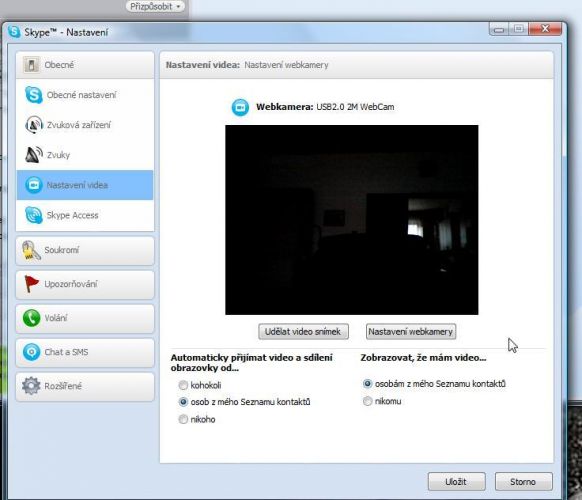Click the Chat a SMS bubble icon
Screen dimensions: 582x500
click(32, 352)
